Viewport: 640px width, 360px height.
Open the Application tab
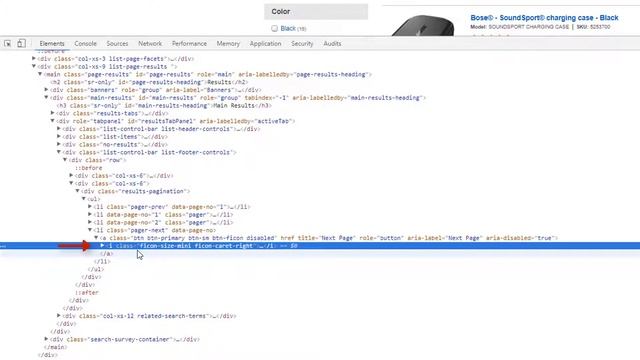pos(265,43)
